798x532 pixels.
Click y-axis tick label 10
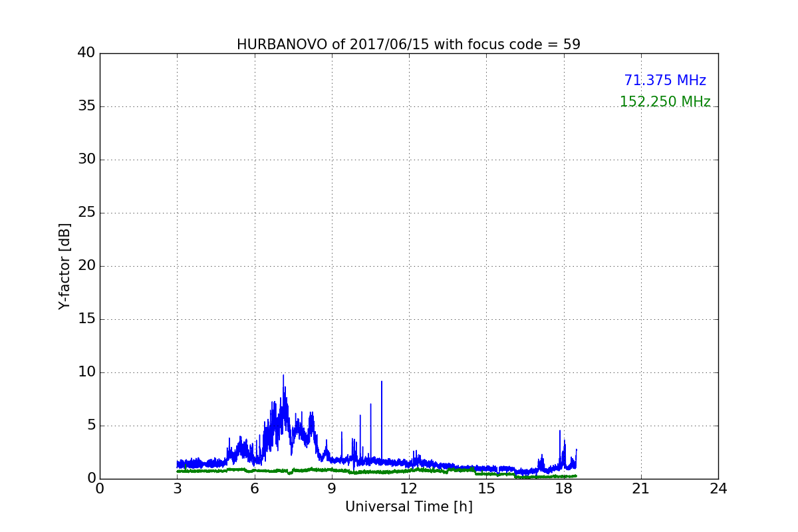(x=86, y=372)
